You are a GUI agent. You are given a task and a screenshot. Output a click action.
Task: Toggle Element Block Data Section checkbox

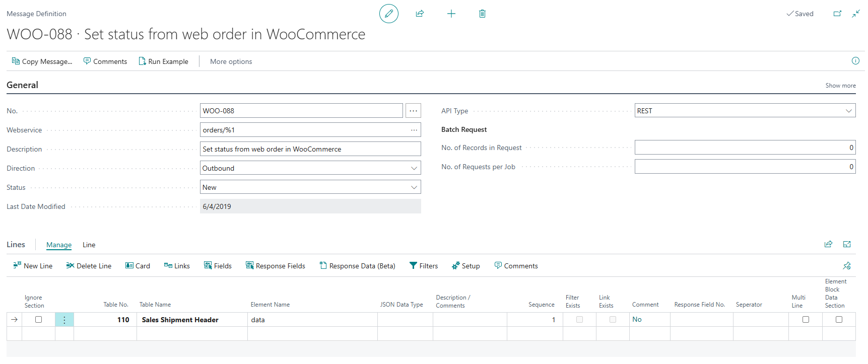coord(839,320)
